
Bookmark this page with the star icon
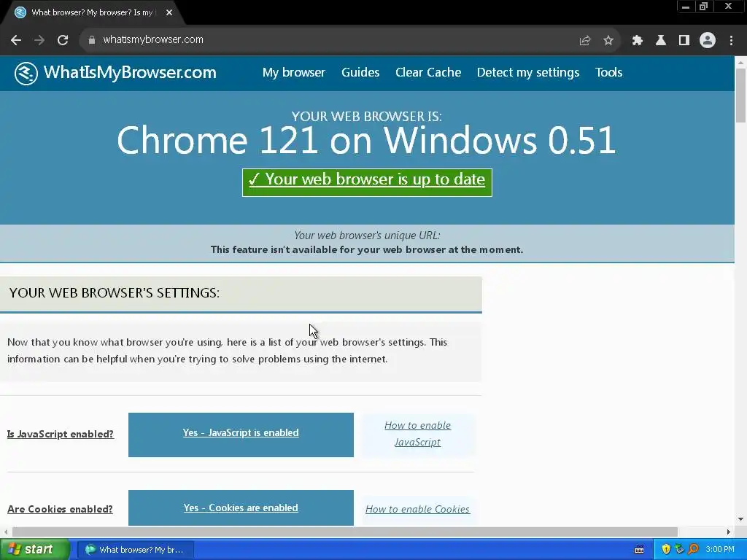[x=608, y=41]
